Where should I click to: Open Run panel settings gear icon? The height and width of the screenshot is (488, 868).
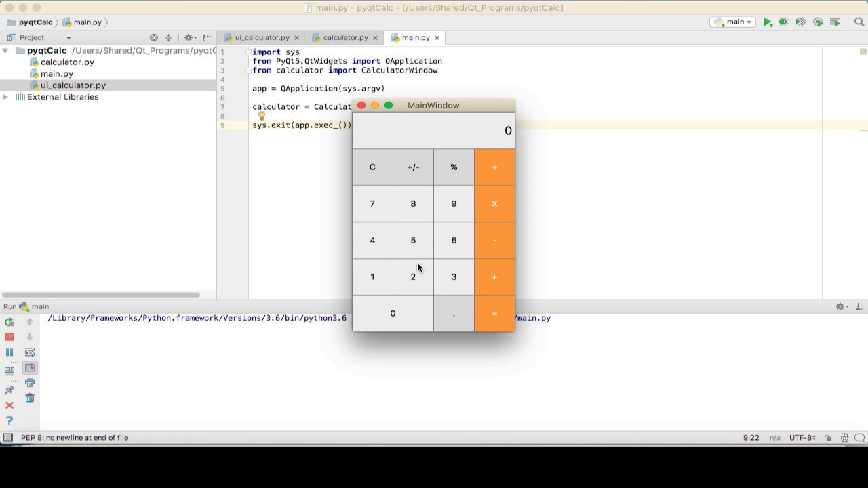tap(842, 307)
